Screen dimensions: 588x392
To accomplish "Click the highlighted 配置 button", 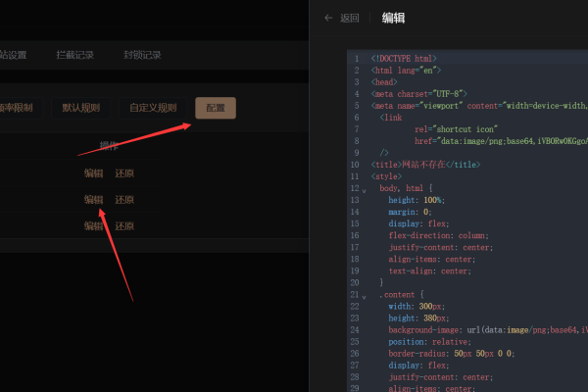I will pos(216,108).
